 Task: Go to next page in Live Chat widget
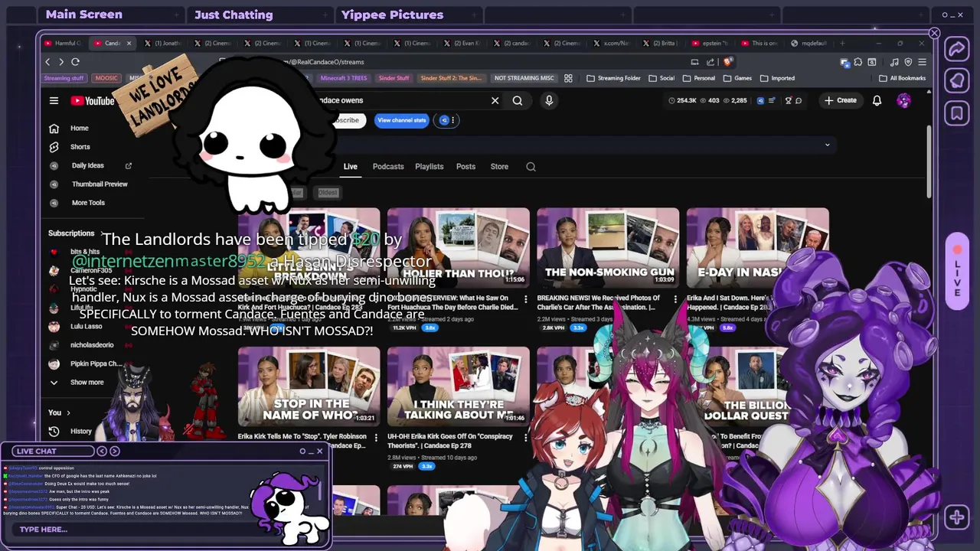115,452
